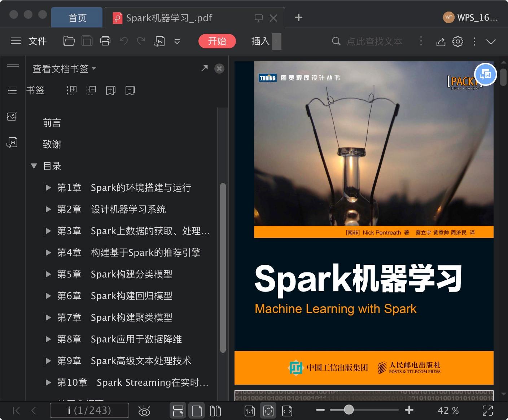Expand 第6章 Spark构建回归模型
Viewport: 508px width, 420px height.
point(48,296)
